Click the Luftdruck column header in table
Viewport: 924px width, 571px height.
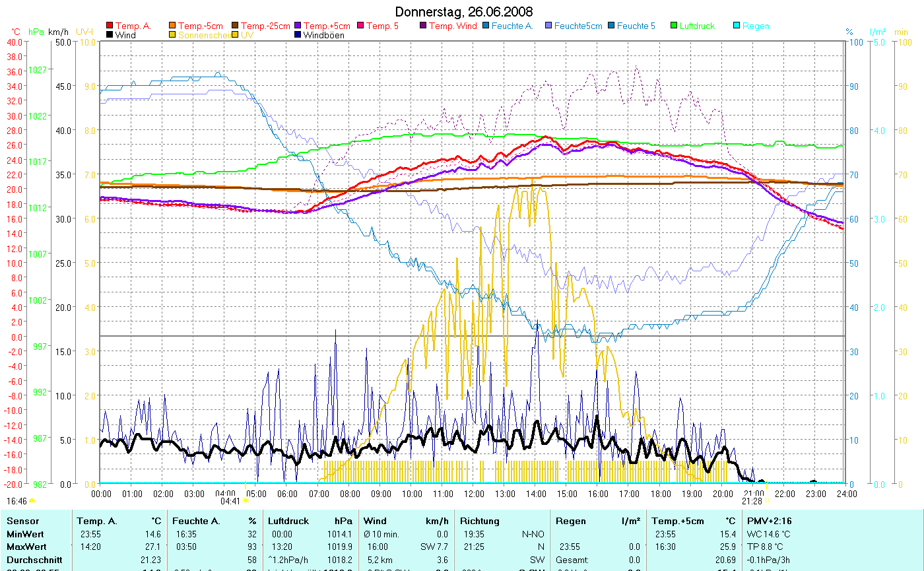[288, 521]
